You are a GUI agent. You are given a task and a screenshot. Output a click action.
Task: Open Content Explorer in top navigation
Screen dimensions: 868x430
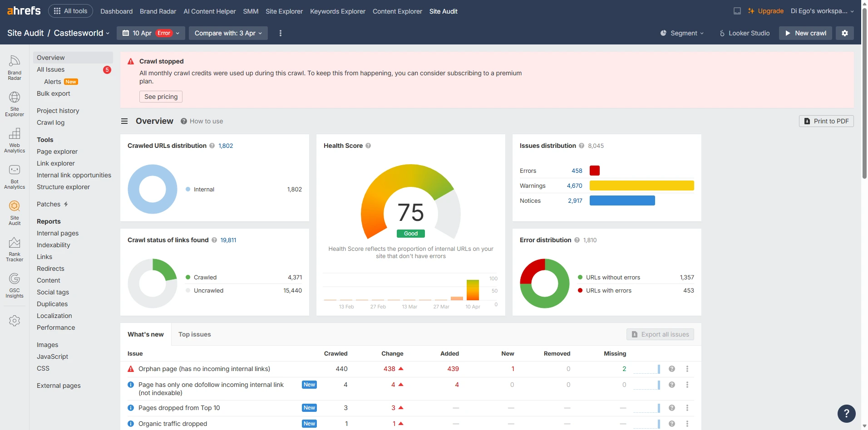[x=397, y=11]
